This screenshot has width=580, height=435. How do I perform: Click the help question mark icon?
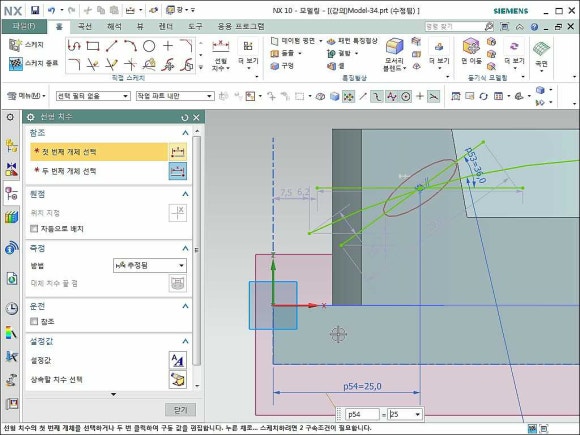click(x=534, y=27)
